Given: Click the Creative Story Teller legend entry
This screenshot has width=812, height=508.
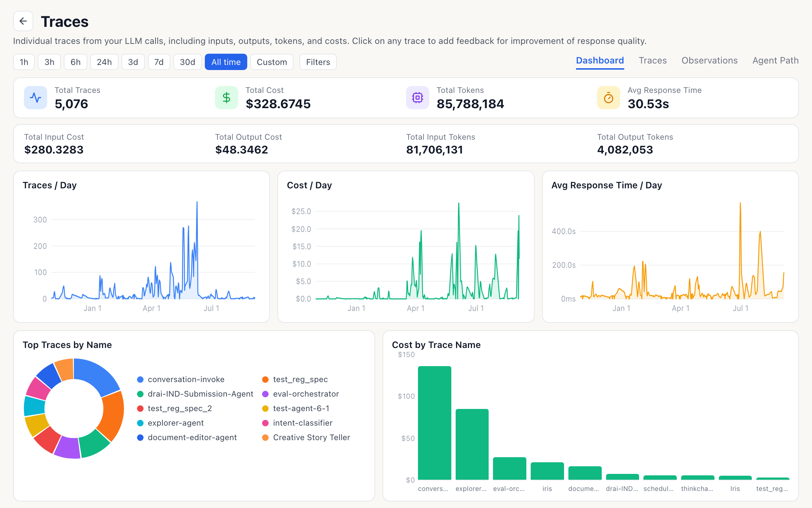Looking at the screenshot, I should (x=306, y=438).
